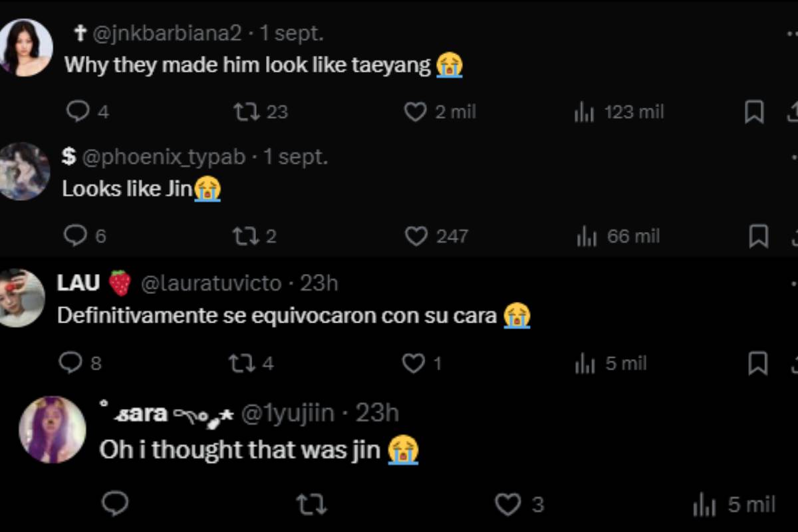
Task: Open the @jnkbarbiana2 profile handle
Action: pyautogui.click(x=167, y=33)
